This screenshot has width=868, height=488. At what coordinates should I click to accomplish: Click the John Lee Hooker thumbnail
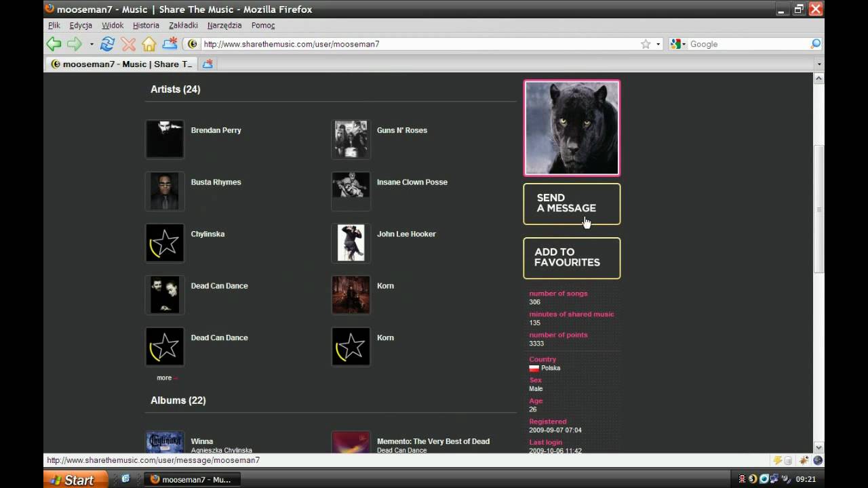(x=351, y=243)
